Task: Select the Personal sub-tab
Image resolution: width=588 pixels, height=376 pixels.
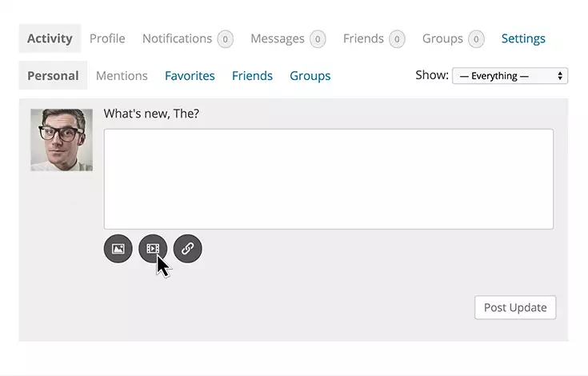Action: (x=53, y=76)
